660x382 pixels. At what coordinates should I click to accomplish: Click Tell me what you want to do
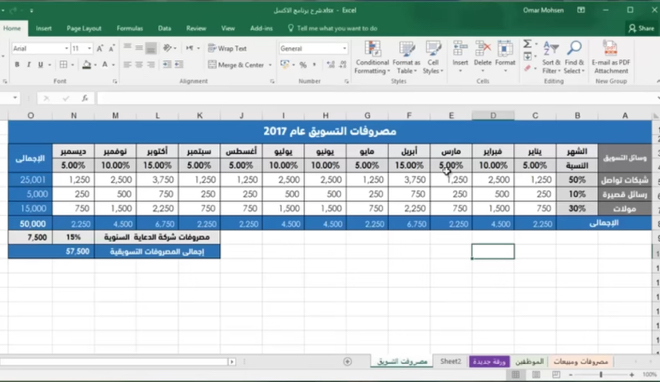click(x=333, y=28)
